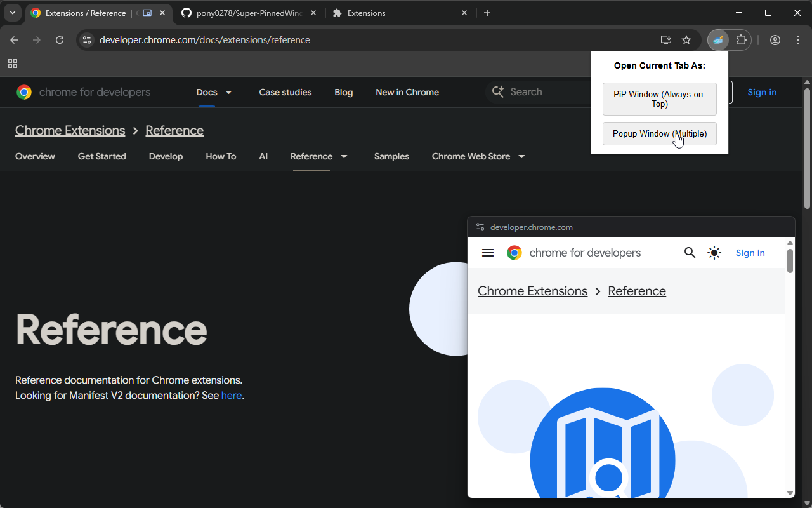Open Chrome's three-dot menu
The image size is (812, 508).
coord(798,40)
